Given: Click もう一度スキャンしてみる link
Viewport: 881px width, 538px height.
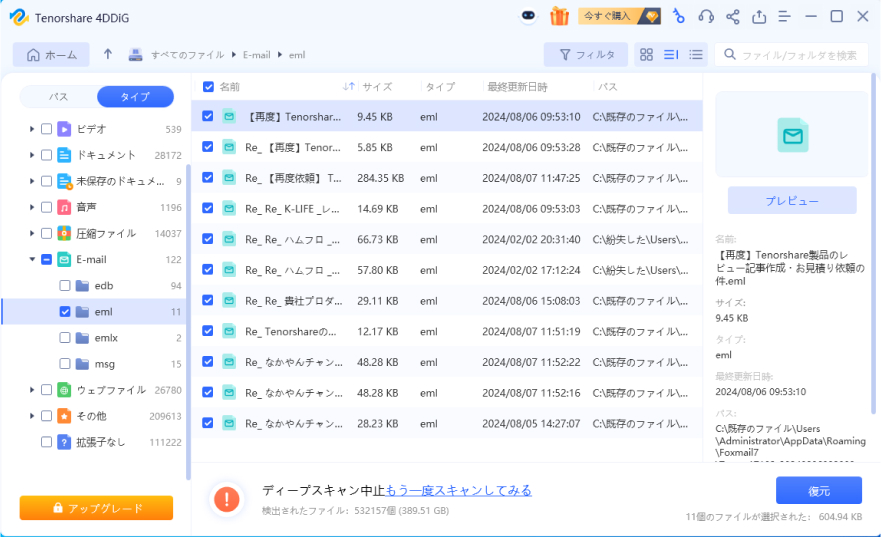Looking at the screenshot, I should (x=458, y=490).
